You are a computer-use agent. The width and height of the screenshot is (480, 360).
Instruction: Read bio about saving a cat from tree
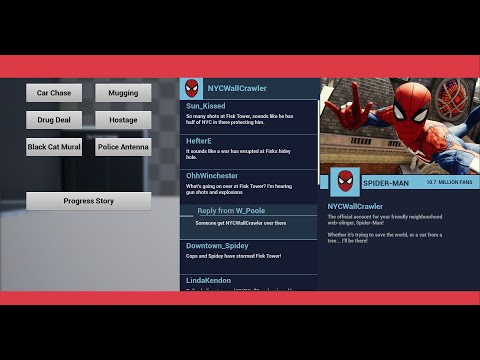click(x=385, y=238)
